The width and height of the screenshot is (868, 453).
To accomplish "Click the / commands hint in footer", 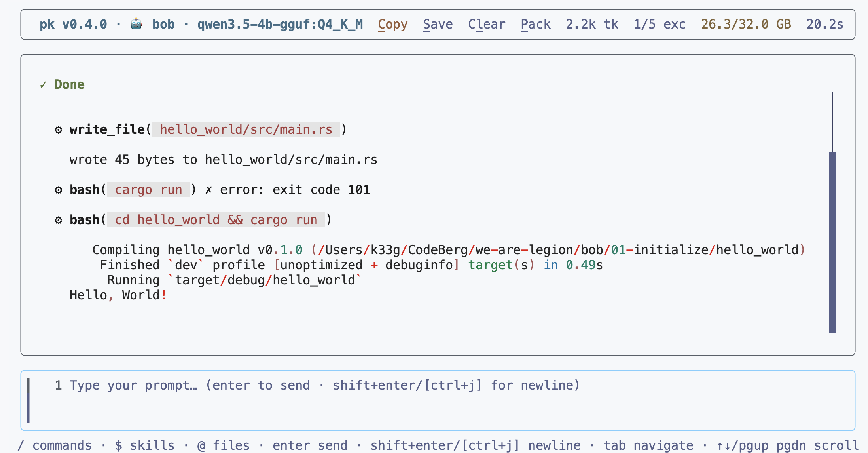I will coord(55,445).
